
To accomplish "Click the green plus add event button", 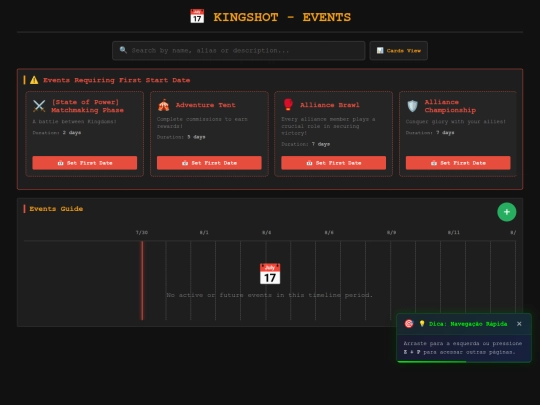I will (x=507, y=212).
